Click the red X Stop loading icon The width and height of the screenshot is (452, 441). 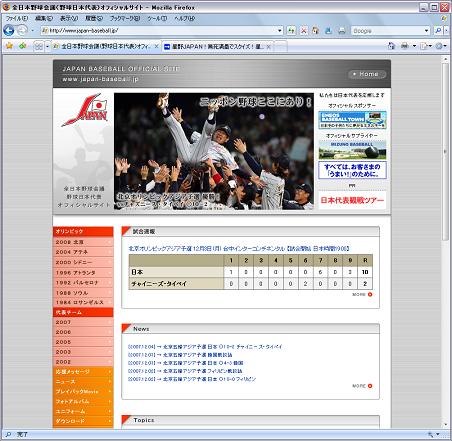point(304,31)
